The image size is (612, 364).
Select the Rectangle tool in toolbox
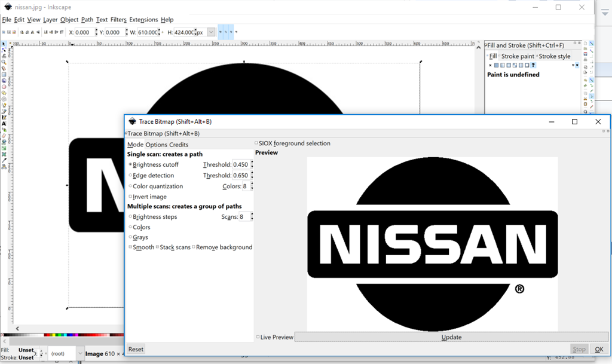click(4, 74)
